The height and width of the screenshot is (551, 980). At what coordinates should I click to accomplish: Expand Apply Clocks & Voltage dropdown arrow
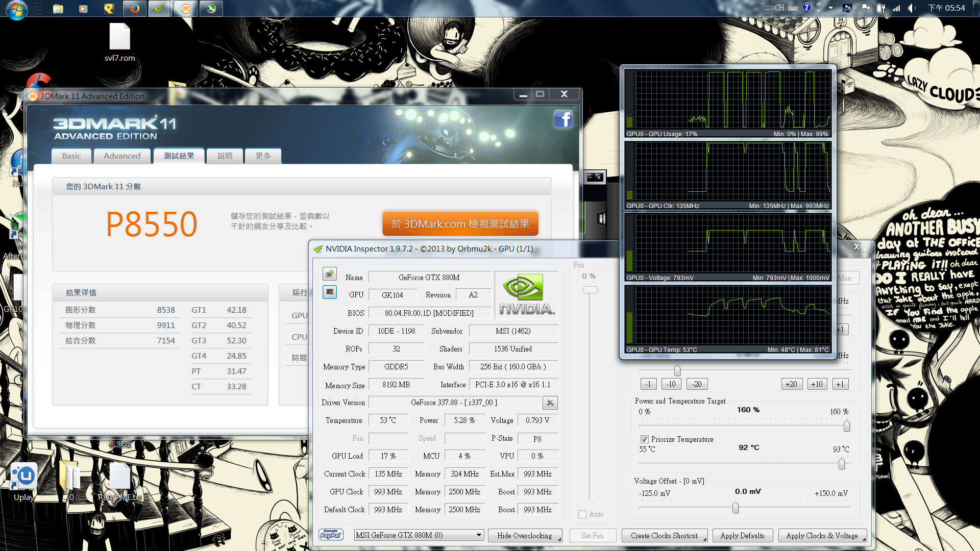864,538
